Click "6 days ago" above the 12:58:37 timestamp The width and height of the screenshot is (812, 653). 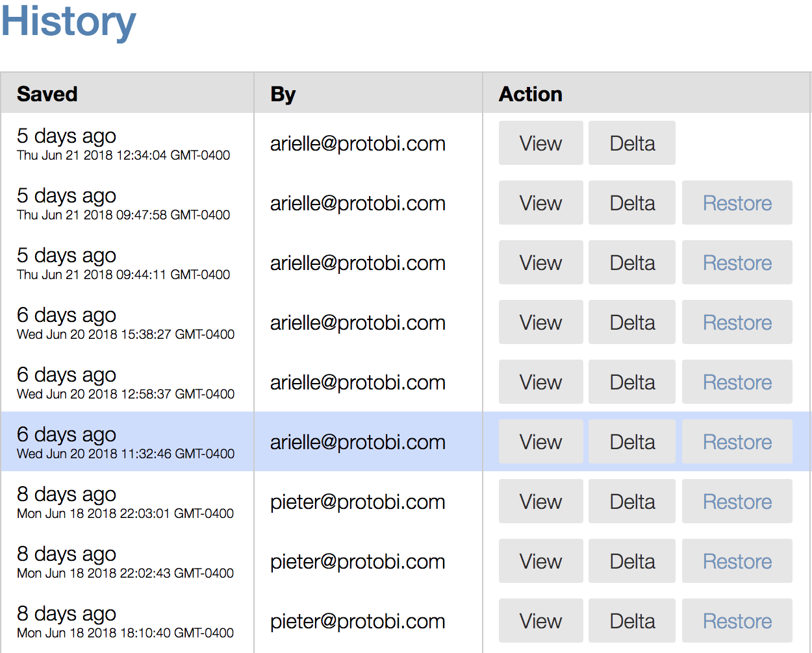pyautogui.click(x=66, y=375)
